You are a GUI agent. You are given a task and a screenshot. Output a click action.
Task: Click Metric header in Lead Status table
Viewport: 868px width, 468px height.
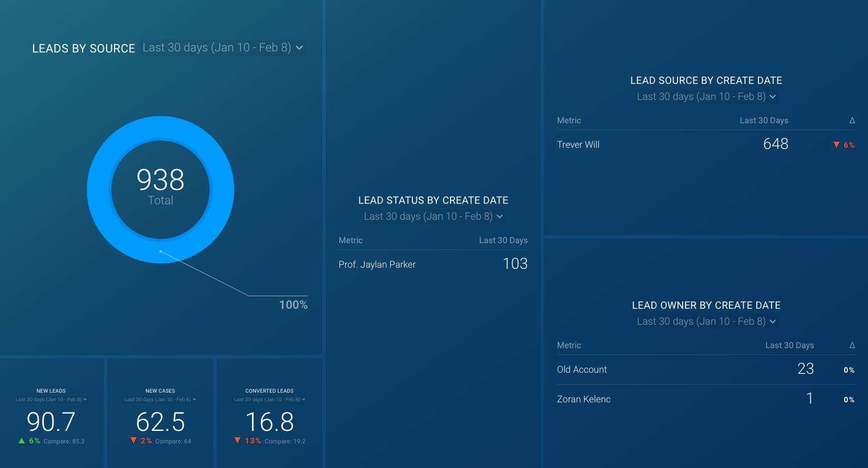(x=351, y=240)
